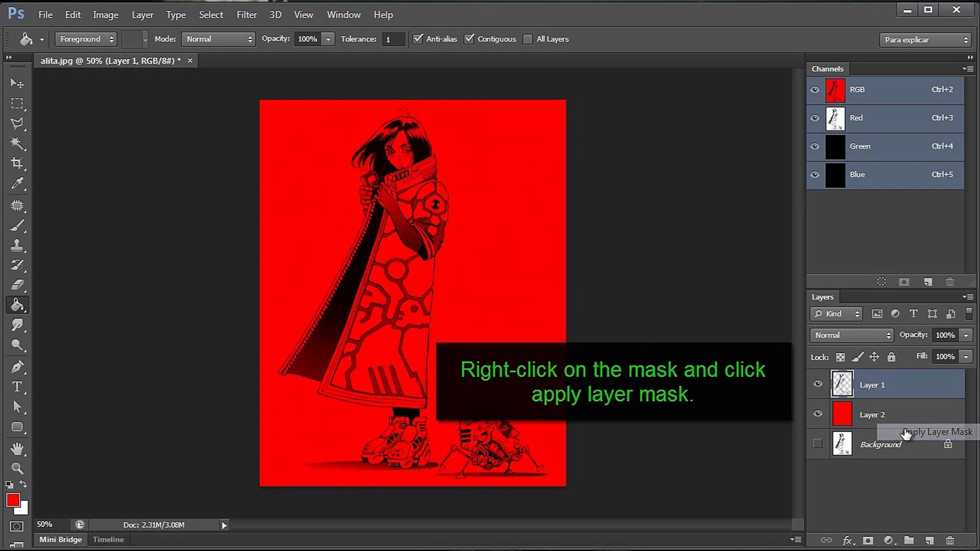Open the paint bucket Mode dropdown
The image size is (980, 551).
click(x=218, y=39)
